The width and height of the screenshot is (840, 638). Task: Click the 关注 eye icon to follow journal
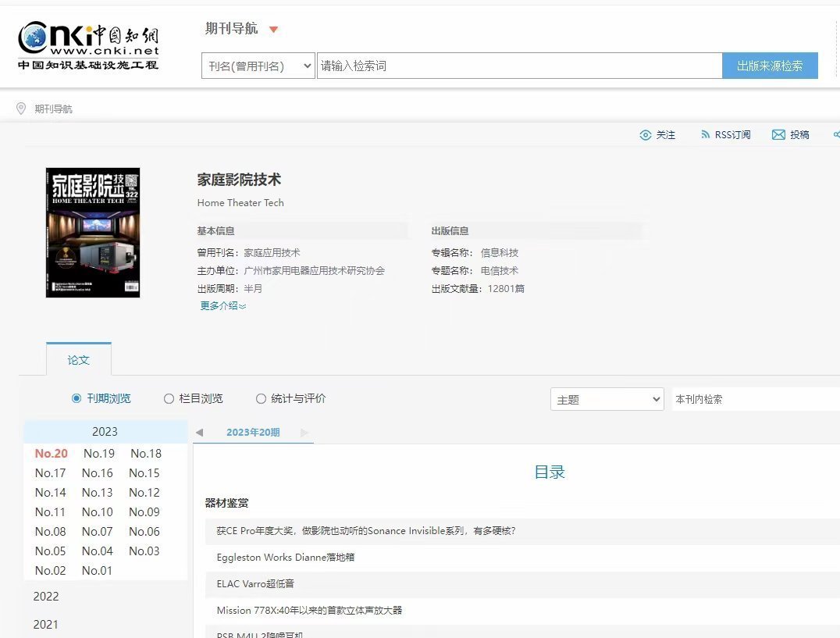(x=646, y=134)
